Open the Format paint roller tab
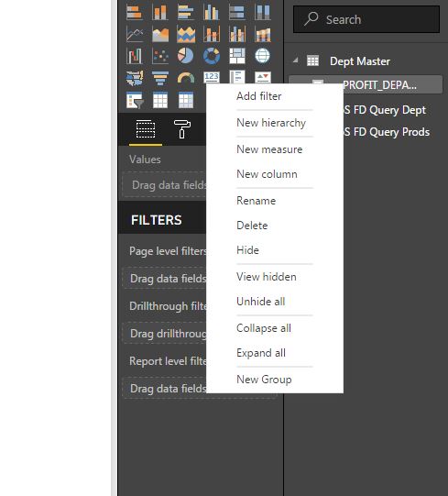Viewport: 448px width, 496px height. (x=182, y=129)
